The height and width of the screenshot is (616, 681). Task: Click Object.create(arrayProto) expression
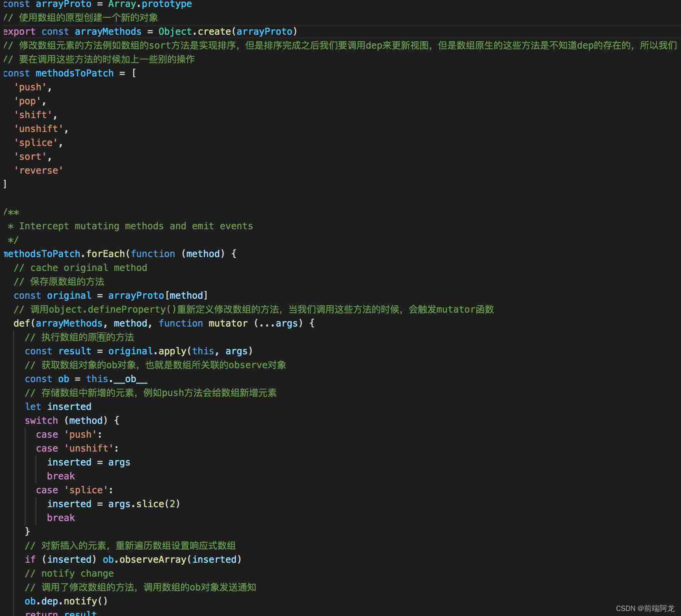pyautogui.click(x=228, y=32)
